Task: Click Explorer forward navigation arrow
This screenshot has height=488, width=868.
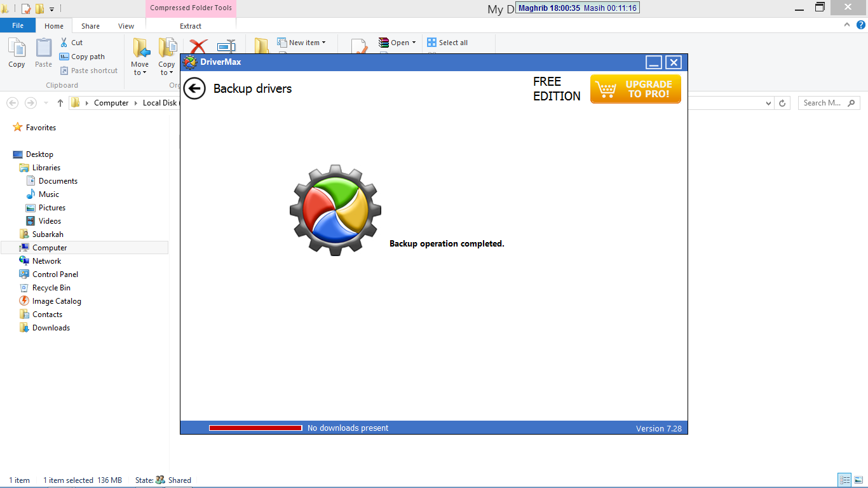Action: (31, 103)
